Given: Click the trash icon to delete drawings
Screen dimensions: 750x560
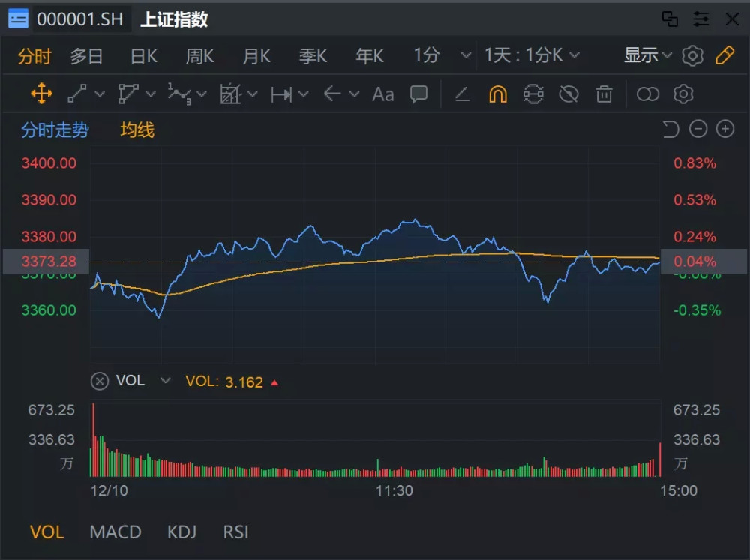Looking at the screenshot, I should coord(604,94).
